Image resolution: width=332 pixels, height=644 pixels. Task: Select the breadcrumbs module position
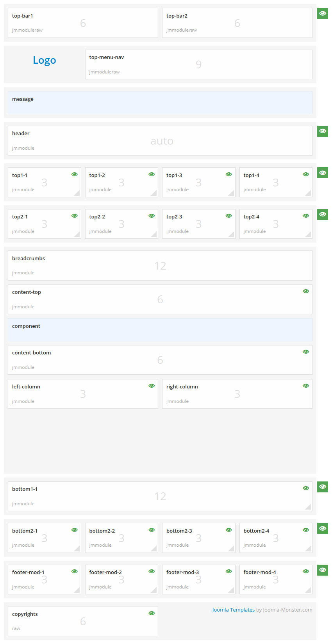pos(160,265)
